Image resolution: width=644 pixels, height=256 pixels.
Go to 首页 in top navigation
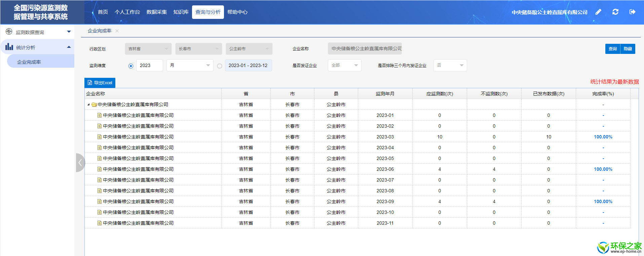(103, 12)
